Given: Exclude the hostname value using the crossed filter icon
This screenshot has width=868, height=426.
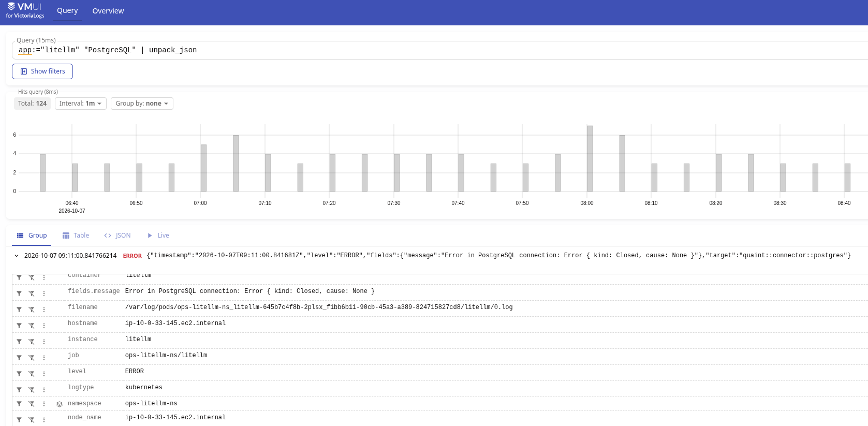Looking at the screenshot, I should [32, 326].
